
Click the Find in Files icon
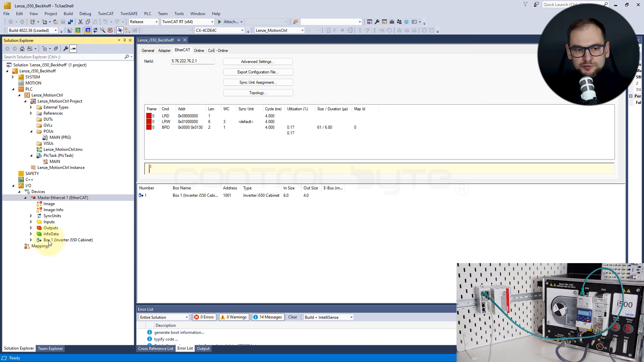click(296, 22)
